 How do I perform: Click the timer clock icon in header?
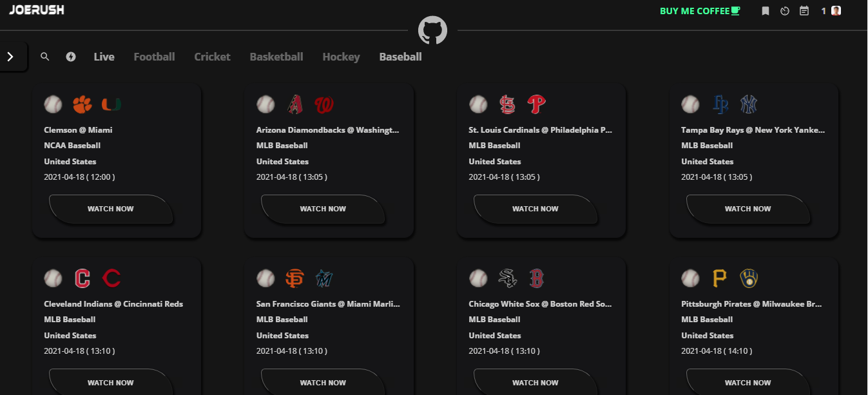[x=785, y=11]
